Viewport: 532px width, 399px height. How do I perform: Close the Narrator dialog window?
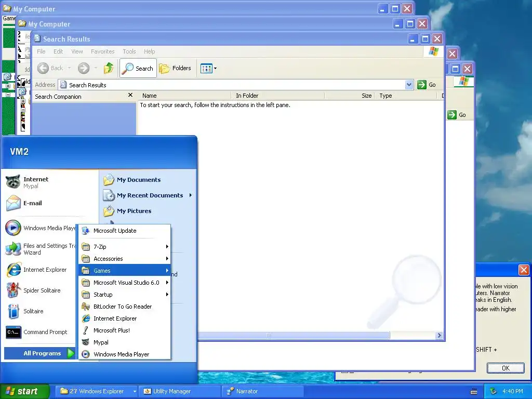coord(524,270)
